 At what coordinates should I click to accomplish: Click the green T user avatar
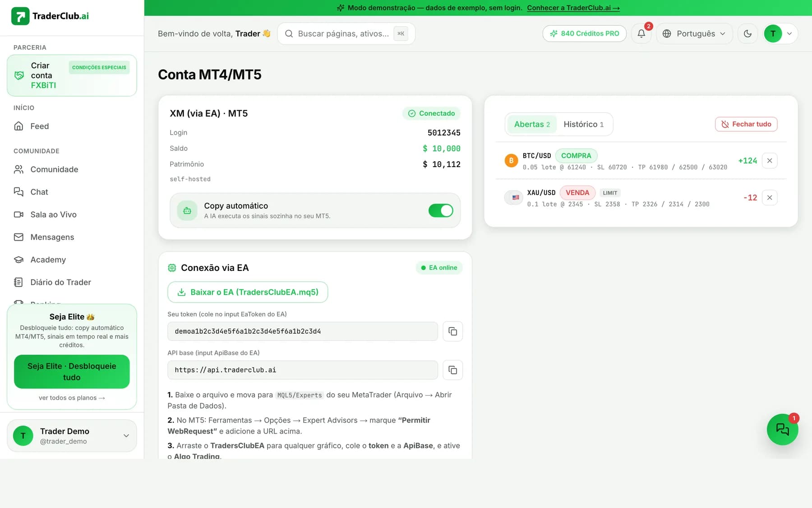[773, 33]
